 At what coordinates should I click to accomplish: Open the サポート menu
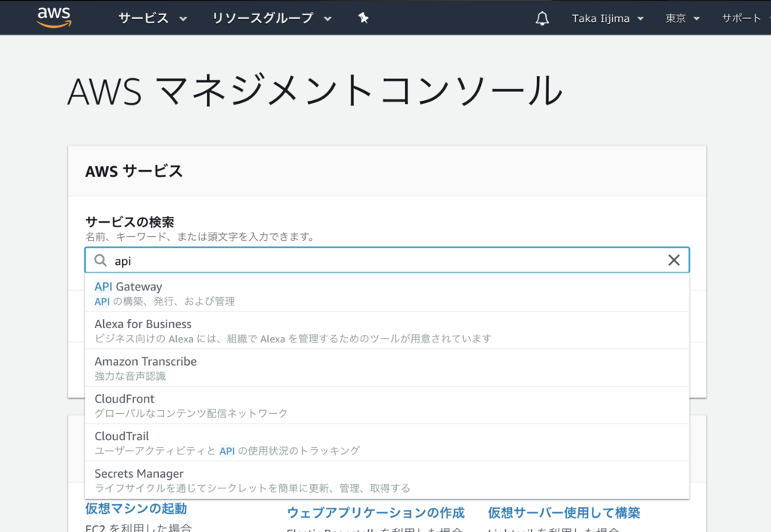pos(742,19)
